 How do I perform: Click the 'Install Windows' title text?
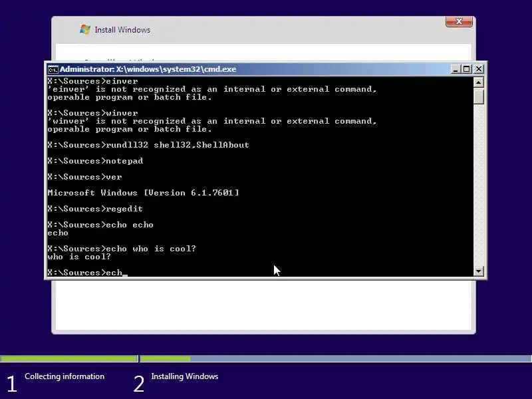point(122,30)
